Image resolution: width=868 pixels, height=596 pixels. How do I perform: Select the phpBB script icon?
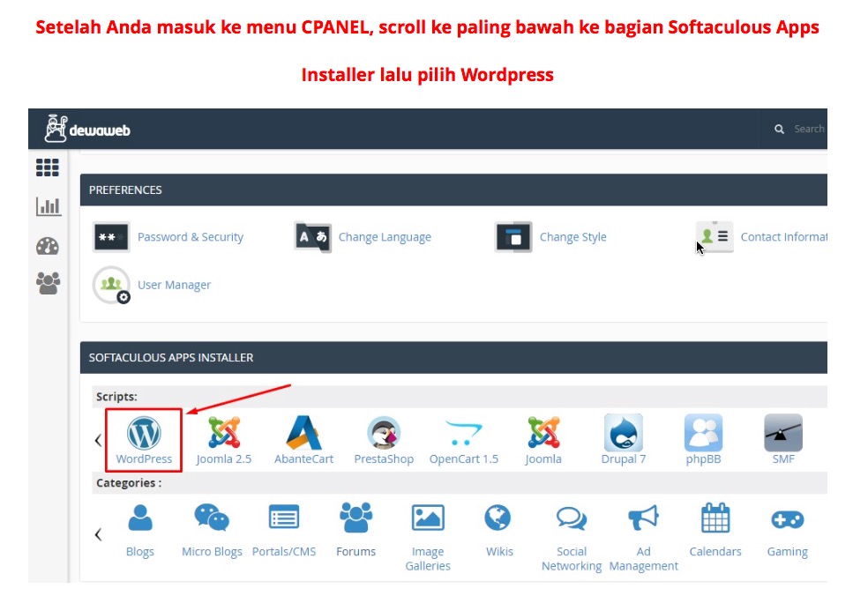[x=703, y=432]
